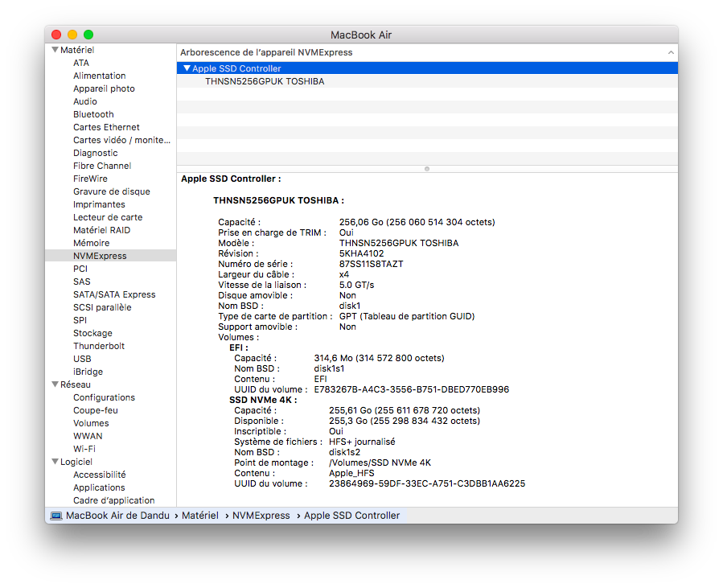Image resolution: width=723 pixels, height=588 pixels.
Task: Open the USB category
Action: [82, 360]
